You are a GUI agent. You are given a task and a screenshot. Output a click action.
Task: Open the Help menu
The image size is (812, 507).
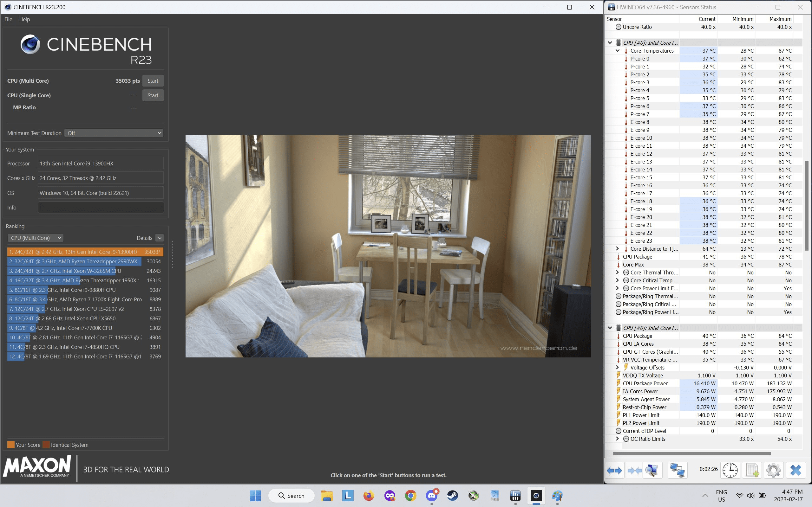(x=24, y=19)
